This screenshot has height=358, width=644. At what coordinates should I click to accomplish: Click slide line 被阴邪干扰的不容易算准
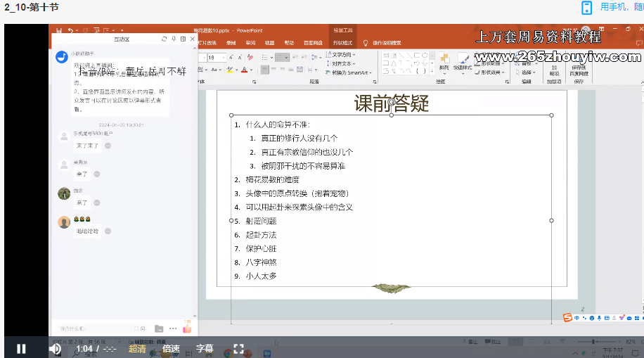click(303, 166)
